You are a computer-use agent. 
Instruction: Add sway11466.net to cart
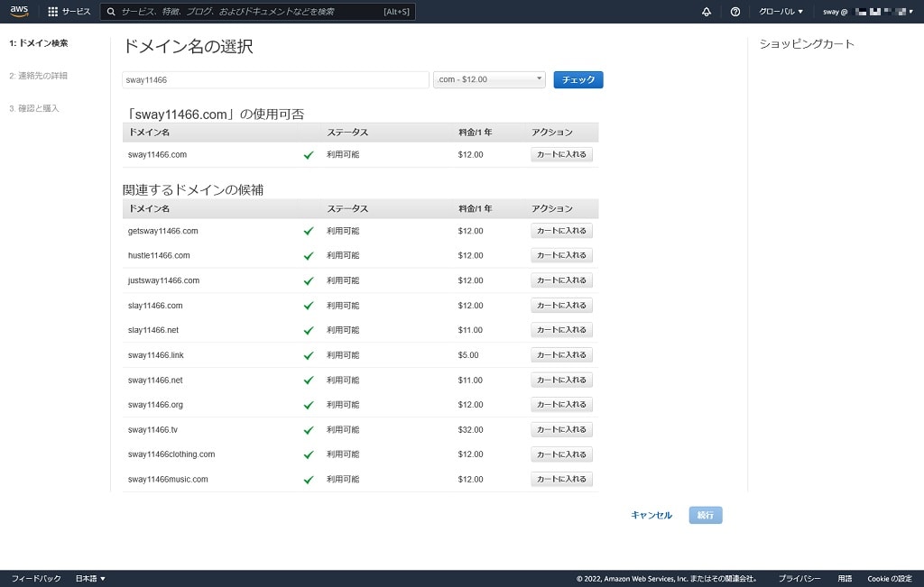561,381
